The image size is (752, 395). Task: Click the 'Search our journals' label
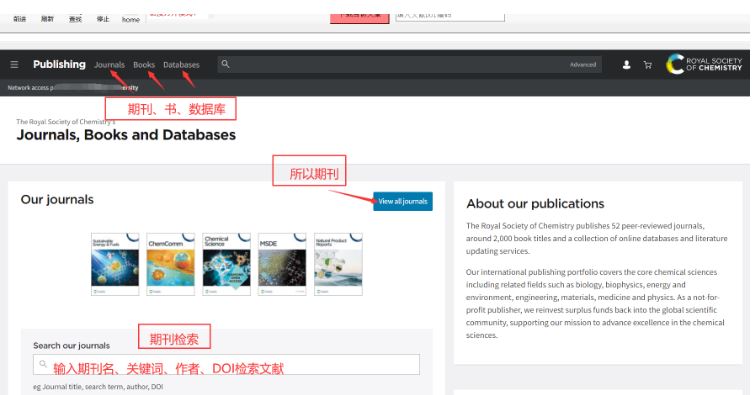(71, 346)
